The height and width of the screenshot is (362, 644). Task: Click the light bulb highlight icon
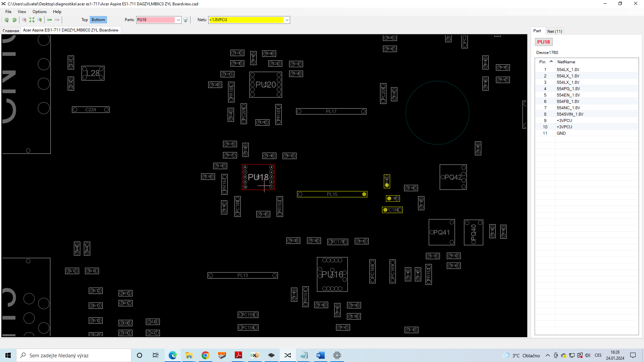pos(186,20)
